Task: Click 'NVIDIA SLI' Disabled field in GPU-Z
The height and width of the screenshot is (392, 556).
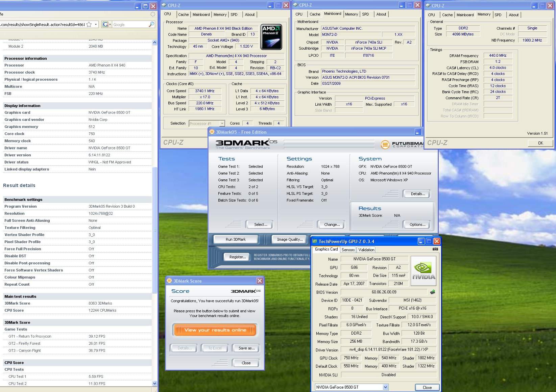Action: pyautogui.click(x=388, y=375)
